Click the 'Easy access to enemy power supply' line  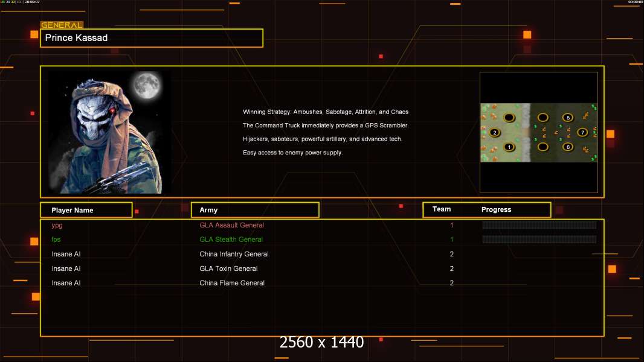tap(292, 153)
